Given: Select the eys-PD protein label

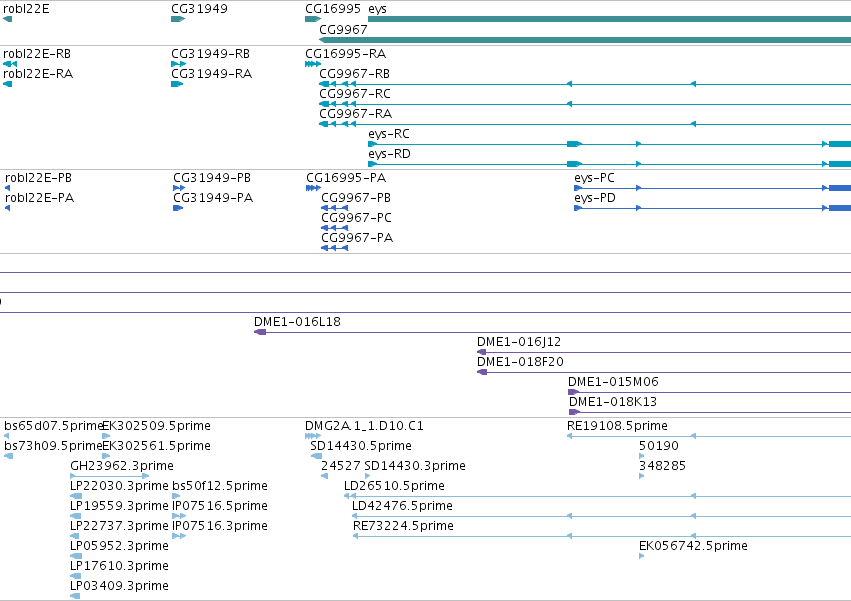Looking at the screenshot, I should (x=595, y=198).
